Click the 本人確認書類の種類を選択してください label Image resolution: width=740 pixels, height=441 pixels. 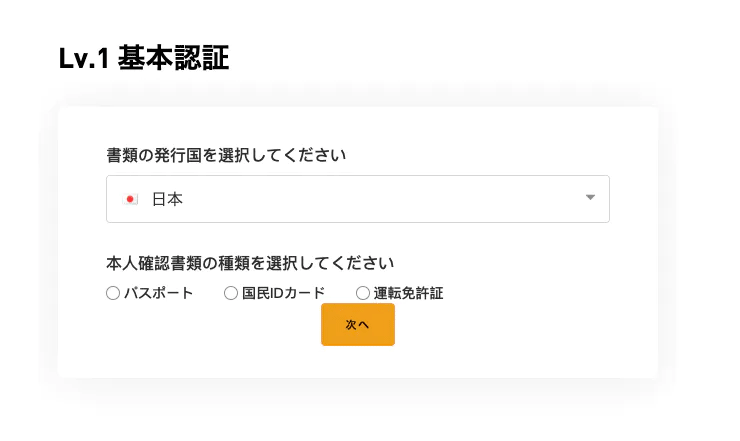coord(250,263)
